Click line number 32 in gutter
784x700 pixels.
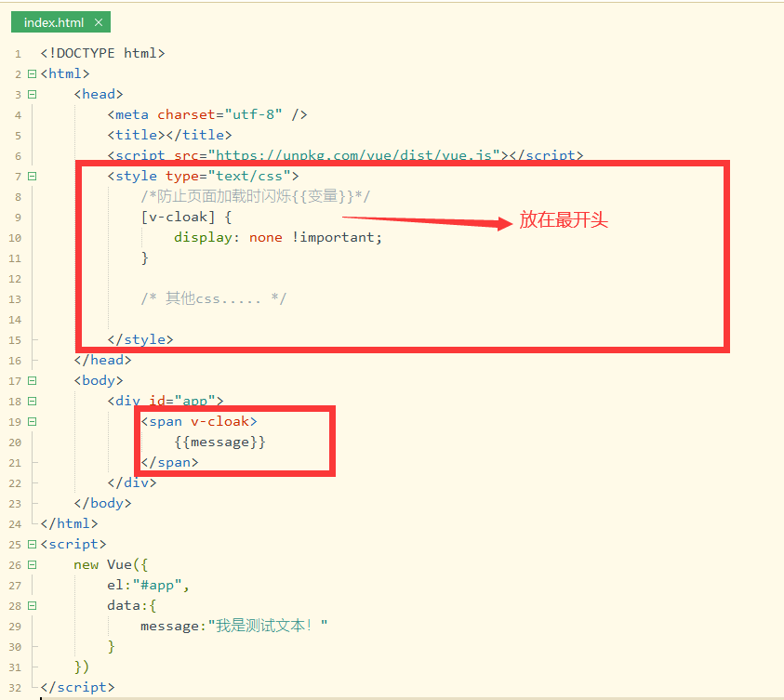coord(15,688)
